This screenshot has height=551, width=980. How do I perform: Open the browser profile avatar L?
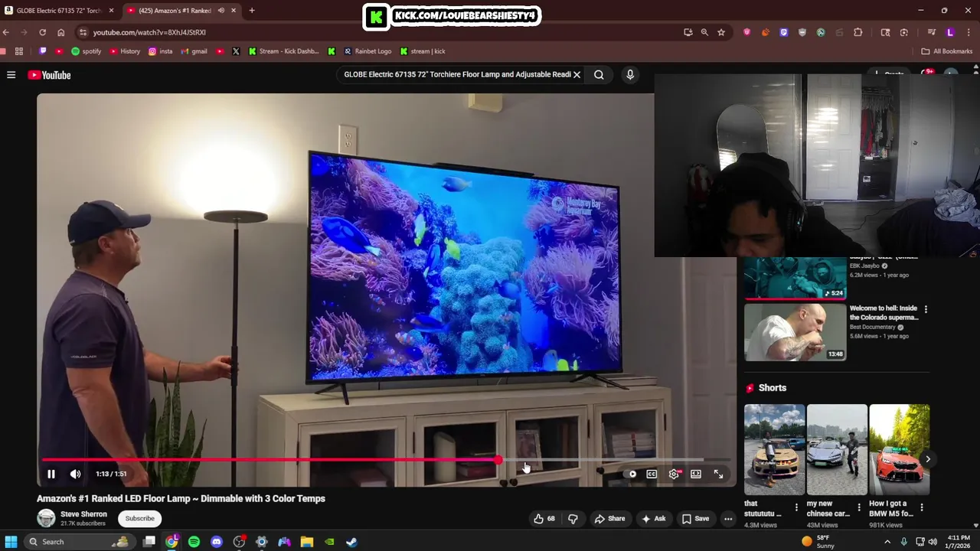coord(950,32)
